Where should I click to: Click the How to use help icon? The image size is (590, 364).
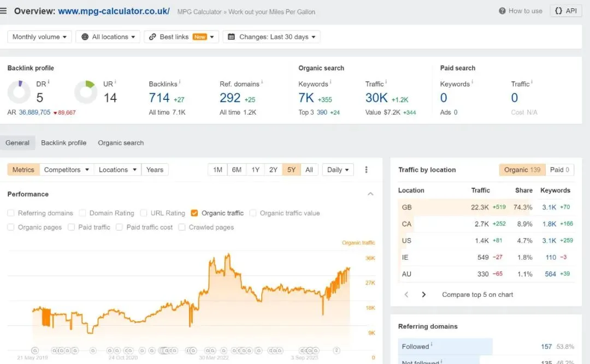point(503,11)
